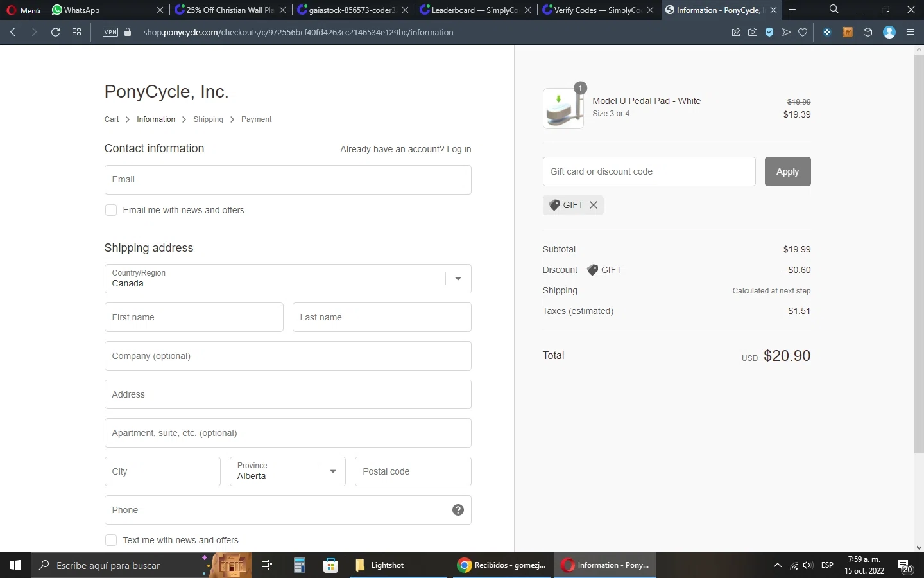Viewport: 924px width, 578px height.
Task: Focus the City field
Action: [162, 471]
